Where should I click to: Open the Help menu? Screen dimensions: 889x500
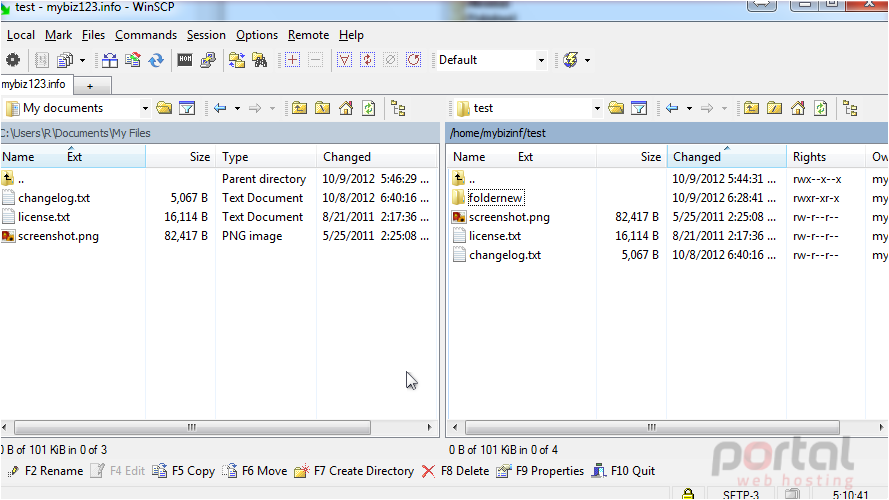tap(351, 35)
